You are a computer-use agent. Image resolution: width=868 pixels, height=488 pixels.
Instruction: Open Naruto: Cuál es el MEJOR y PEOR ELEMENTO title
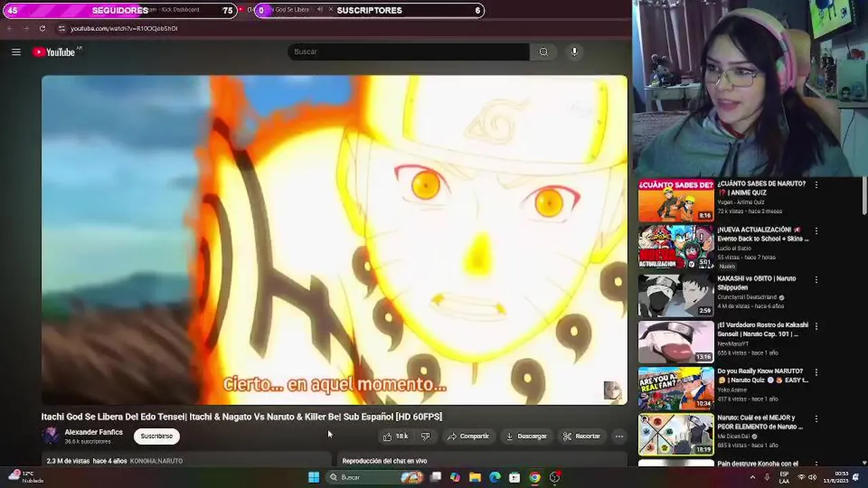point(760,422)
